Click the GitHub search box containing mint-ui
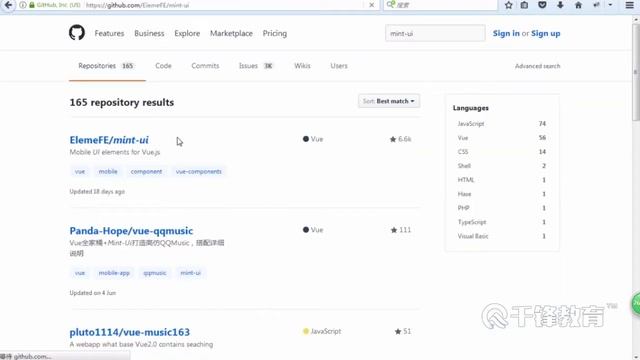 tap(435, 33)
